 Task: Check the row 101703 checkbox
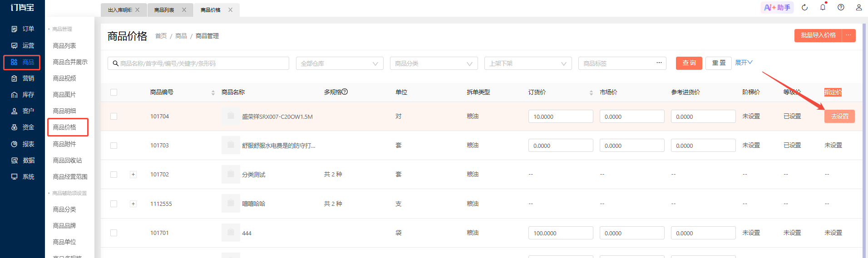pyautogui.click(x=114, y=146)
